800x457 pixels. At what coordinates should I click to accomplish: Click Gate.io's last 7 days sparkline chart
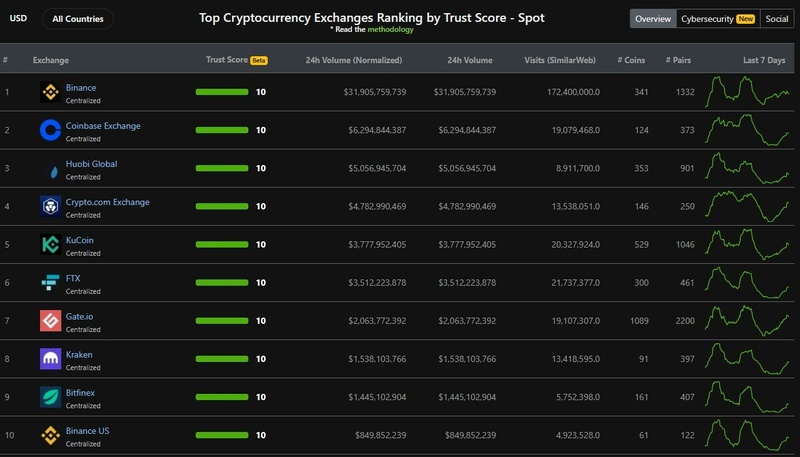(748, 321)
